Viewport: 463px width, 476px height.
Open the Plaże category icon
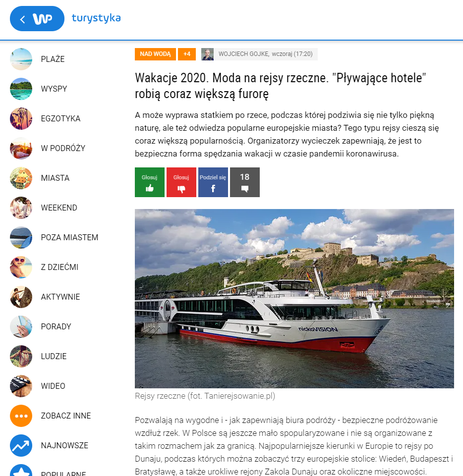21,59
